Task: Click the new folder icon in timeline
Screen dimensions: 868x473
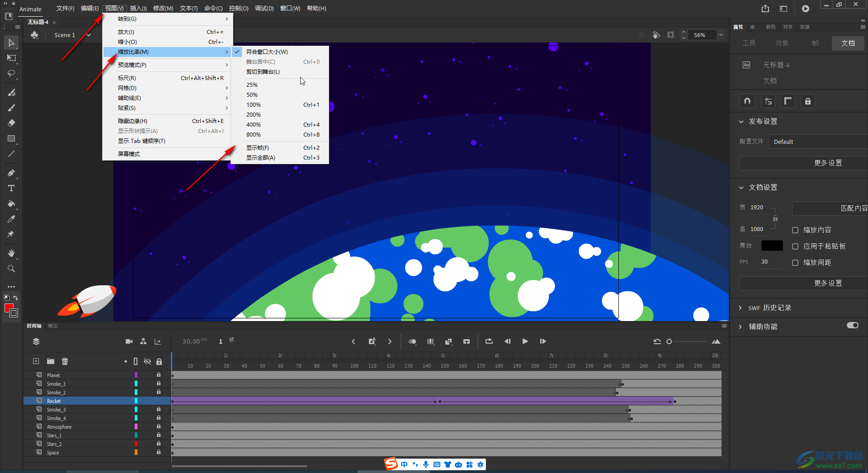Action: [x=50, y=361]
